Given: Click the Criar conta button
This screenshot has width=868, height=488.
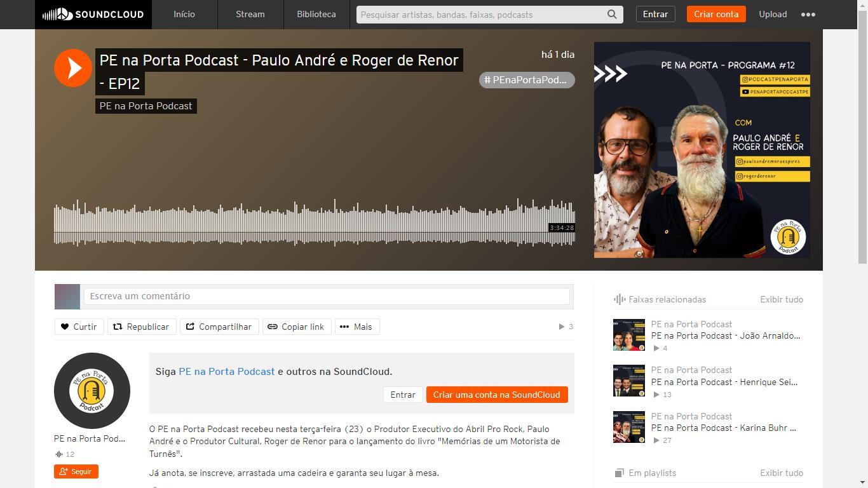Looking at the screenshot, I should [716, 14].
